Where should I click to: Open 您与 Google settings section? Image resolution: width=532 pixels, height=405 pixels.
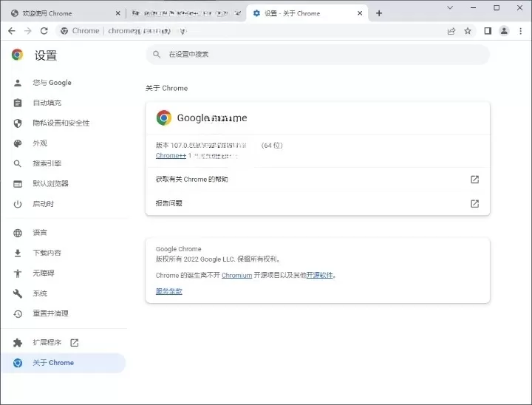click(x=64, y=83)
